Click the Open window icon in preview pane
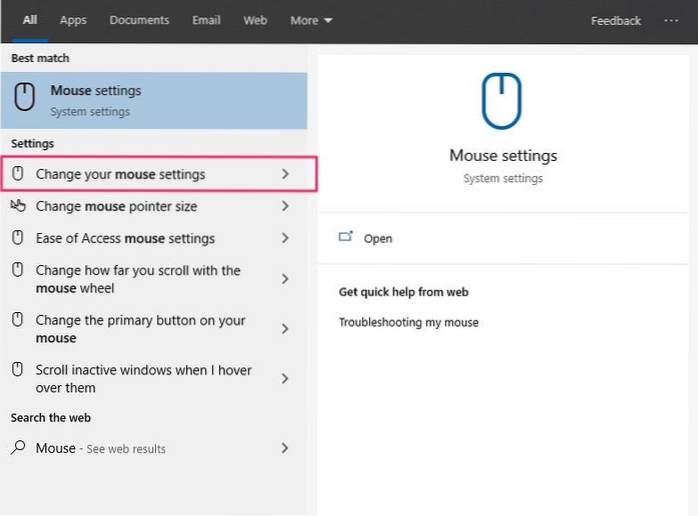The image size is (698, 516). point(346,238)
